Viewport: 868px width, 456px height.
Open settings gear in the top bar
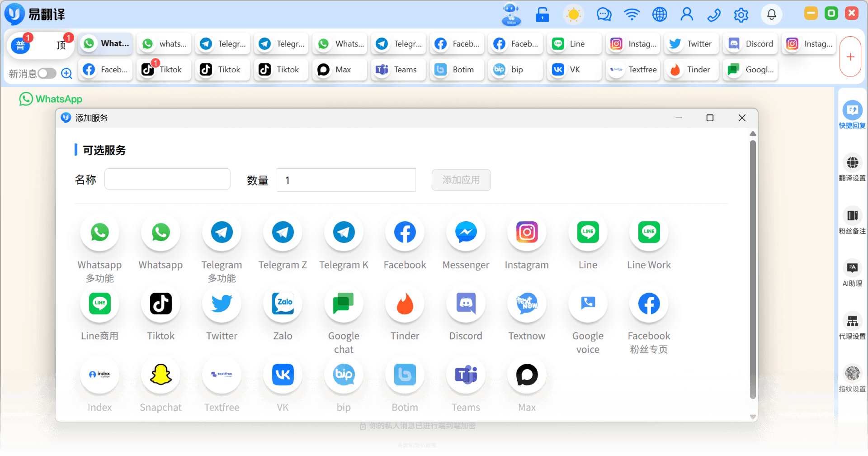tap(741, 15)
